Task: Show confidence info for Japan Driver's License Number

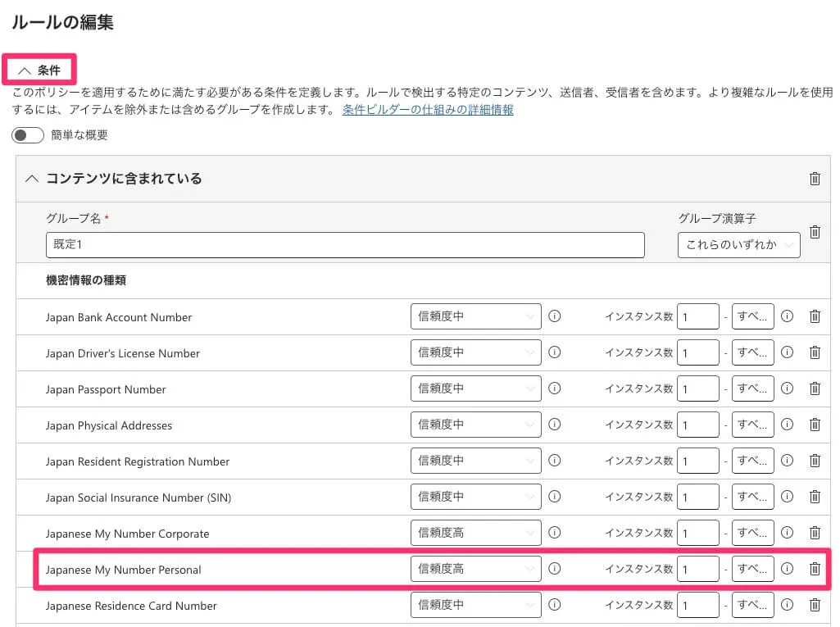Action: click(x=555, y=352)
